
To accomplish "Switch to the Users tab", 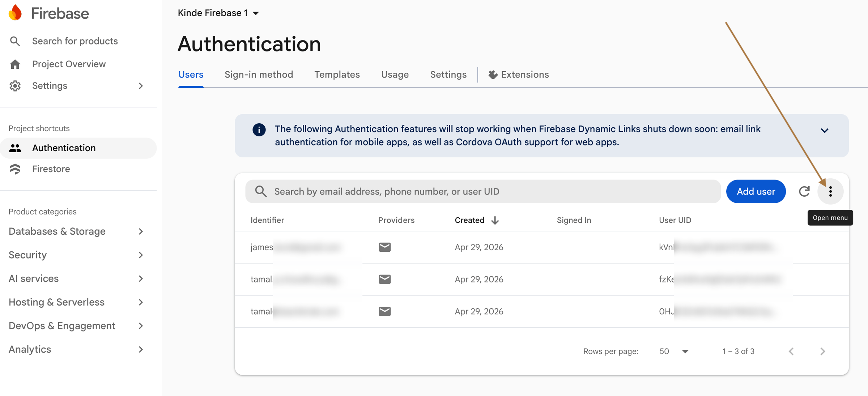I will (191, 75).
